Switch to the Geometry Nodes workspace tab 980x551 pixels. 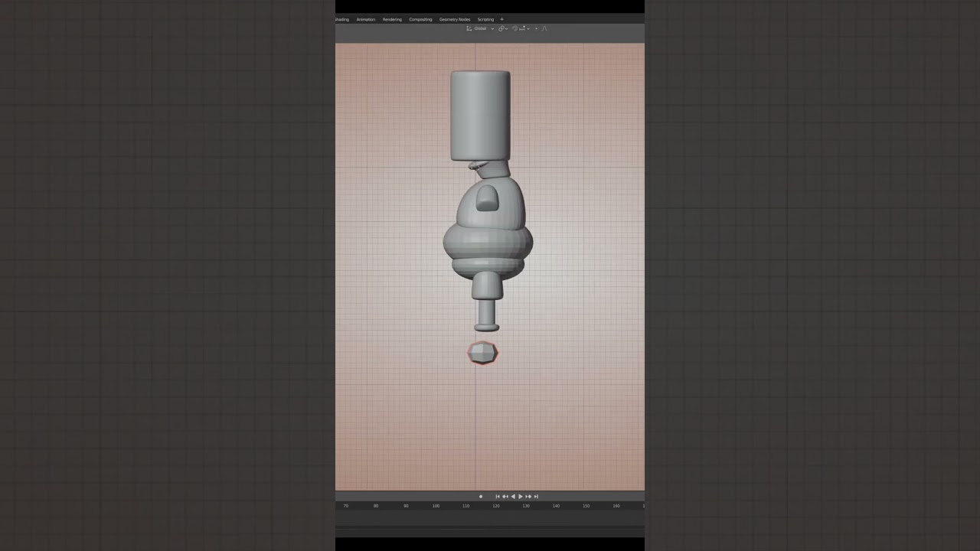[455, 19]
